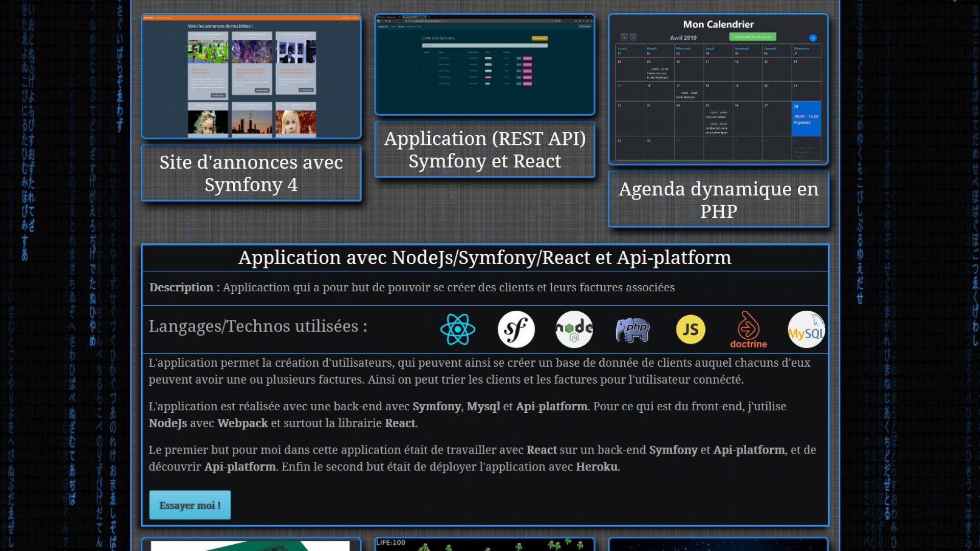Open the 'LIFE:100' game project thumbnail
This screenshot has width=980, height=551.
pos(484,544)
